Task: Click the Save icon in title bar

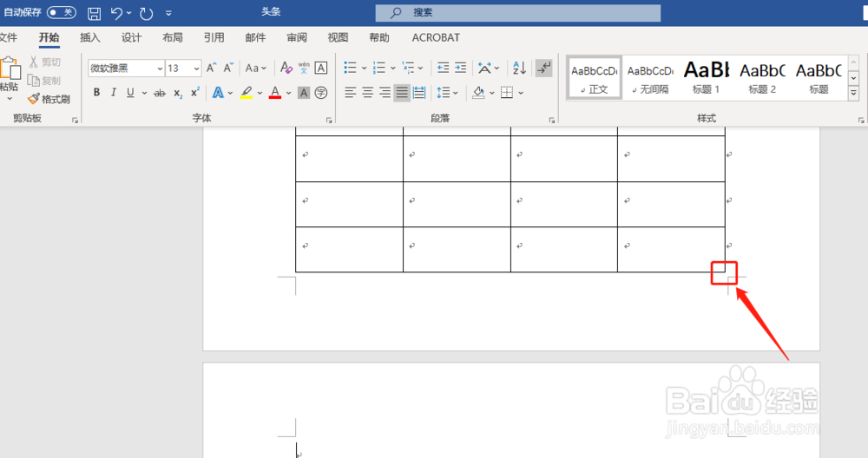Action: [94, 13]
